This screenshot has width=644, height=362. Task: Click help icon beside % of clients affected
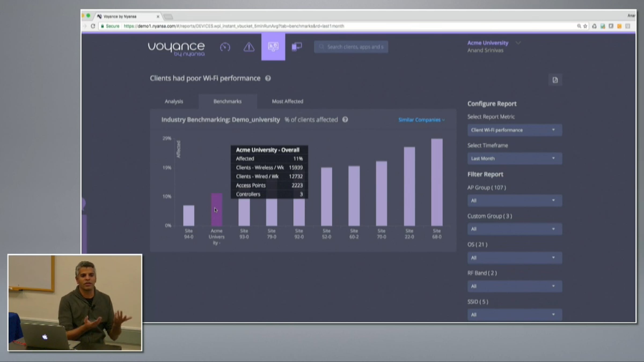pos(345,120)
